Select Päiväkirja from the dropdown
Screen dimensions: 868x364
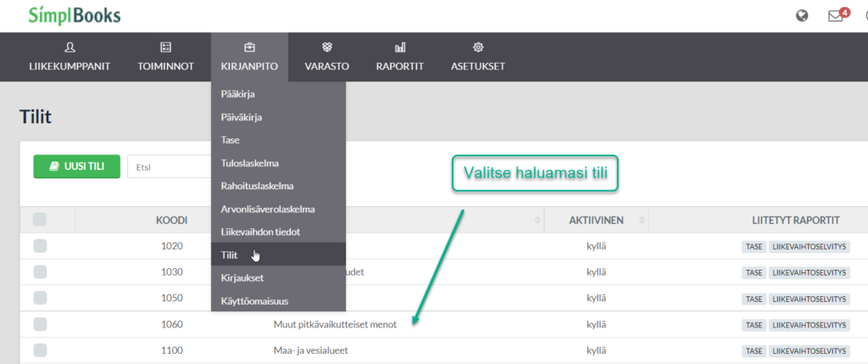(278, 117)
